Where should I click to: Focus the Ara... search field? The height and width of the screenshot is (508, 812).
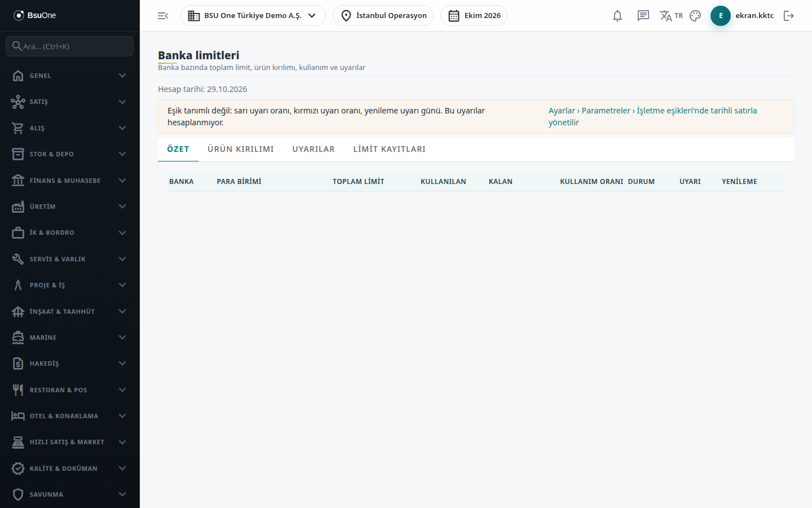pos(70,46)
